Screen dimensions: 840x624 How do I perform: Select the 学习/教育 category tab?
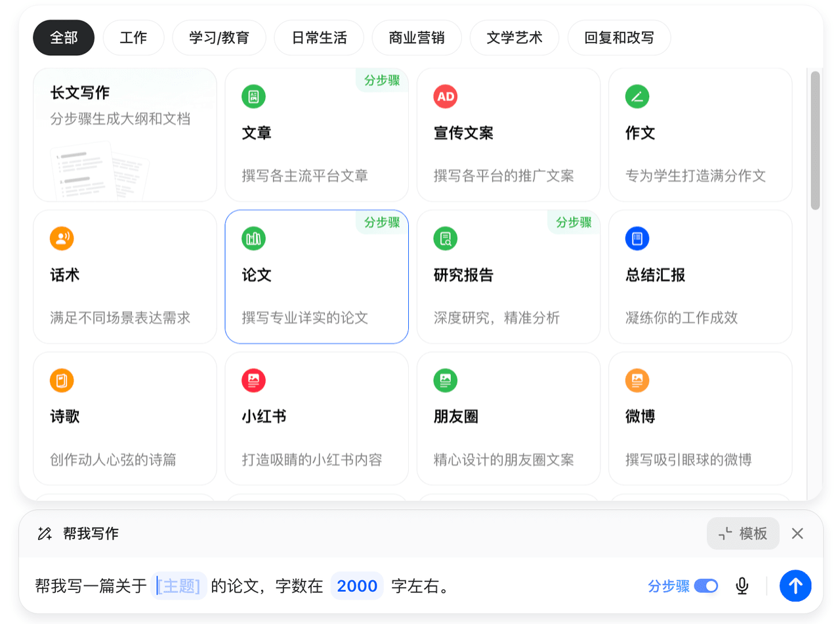coord(219,37)
